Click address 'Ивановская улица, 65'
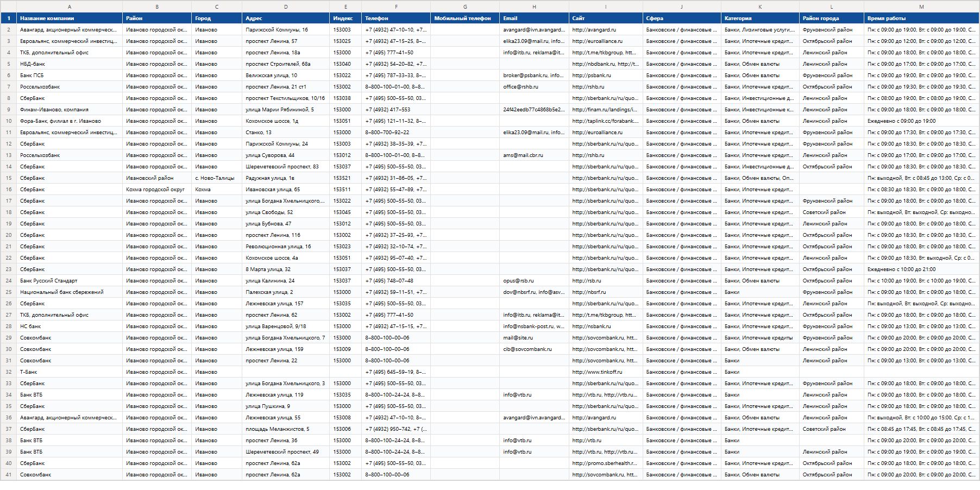This screenshot has height=490, width=980. click(x=286, y=189)
